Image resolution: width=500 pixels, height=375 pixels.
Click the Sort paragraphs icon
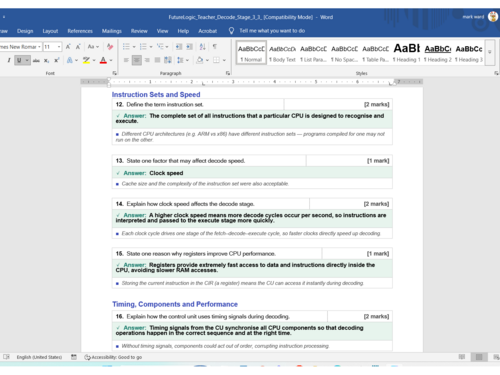(x=202, y=47)
